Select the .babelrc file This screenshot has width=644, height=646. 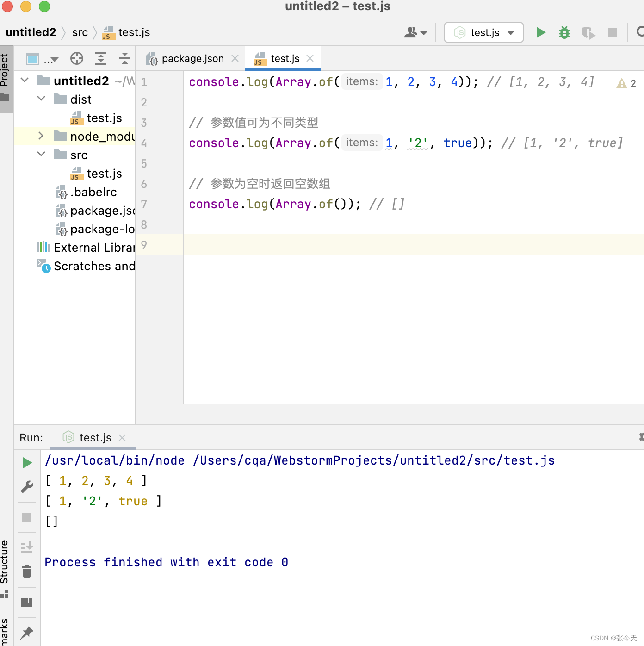[x=86, y=192]
